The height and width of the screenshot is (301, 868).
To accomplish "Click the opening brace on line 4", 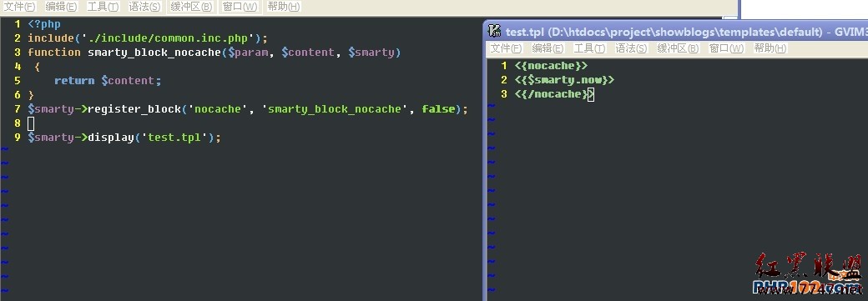I will coord(37,67).
